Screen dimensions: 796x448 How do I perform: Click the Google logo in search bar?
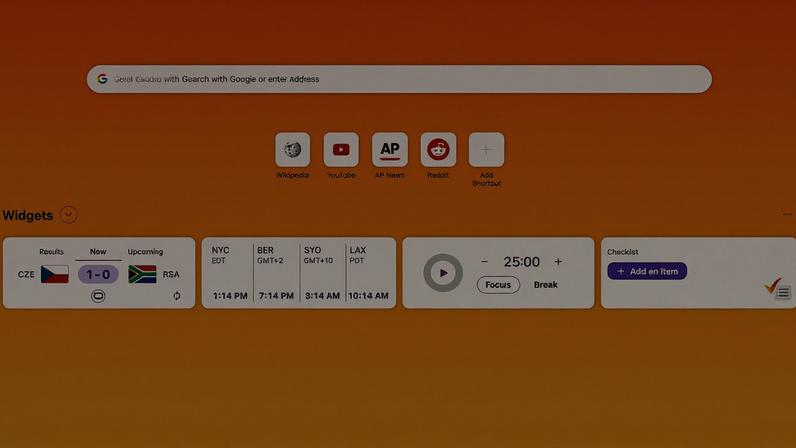(x=103, y=79)
